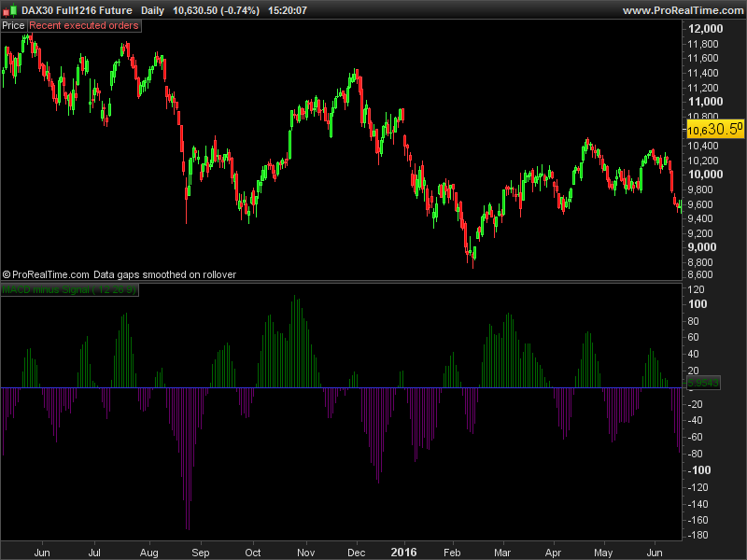Click the Aug date on time axis
747x560 pixels.
coord(149,553)
